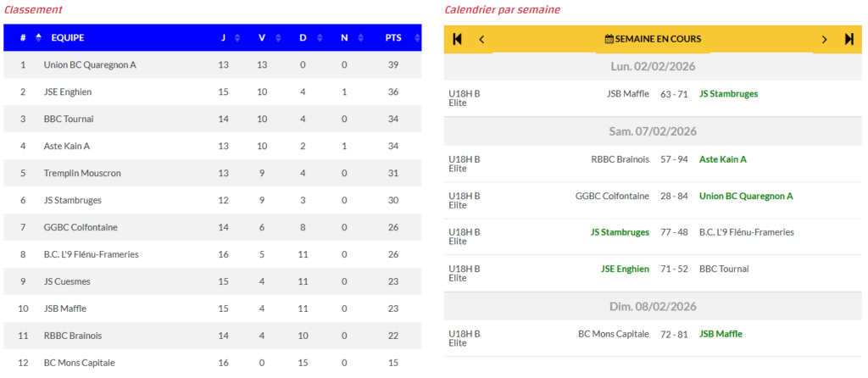Viewport: 868px width, 378px height.
Task: Sort standings by PTS column arrows
Action: tap(417, 37)
